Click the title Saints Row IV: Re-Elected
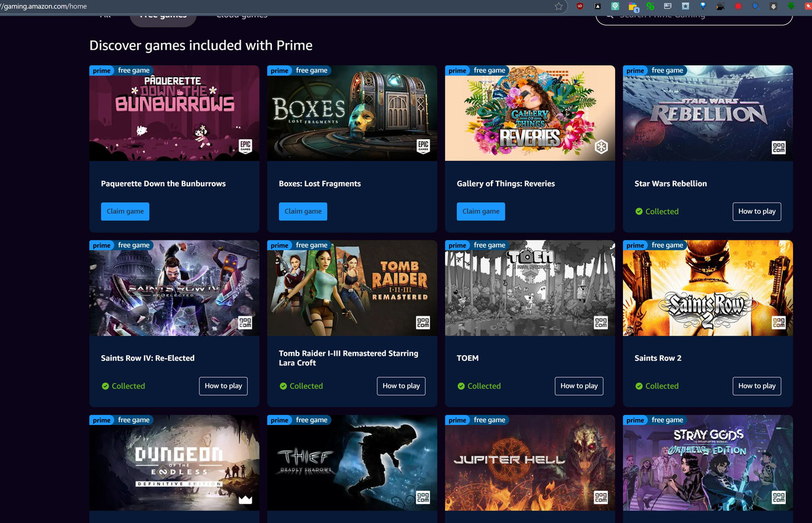The image size is (812, 523). tap(148, 358)
